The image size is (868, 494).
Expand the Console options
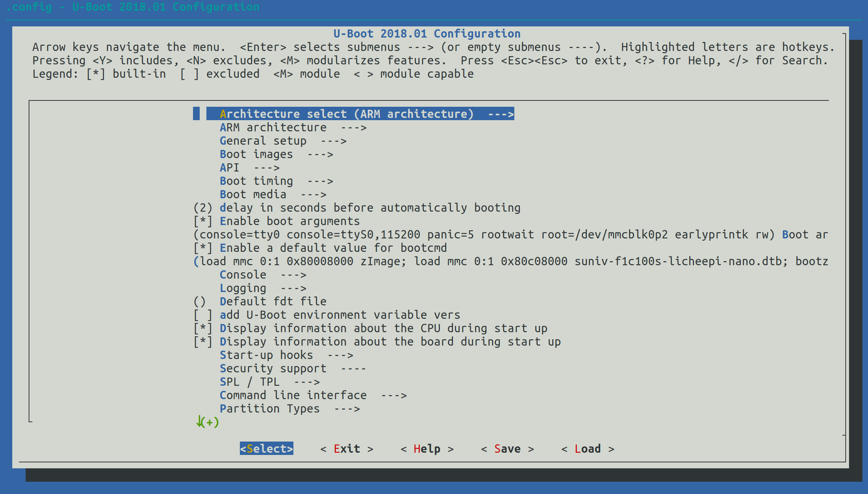point(243,275)
